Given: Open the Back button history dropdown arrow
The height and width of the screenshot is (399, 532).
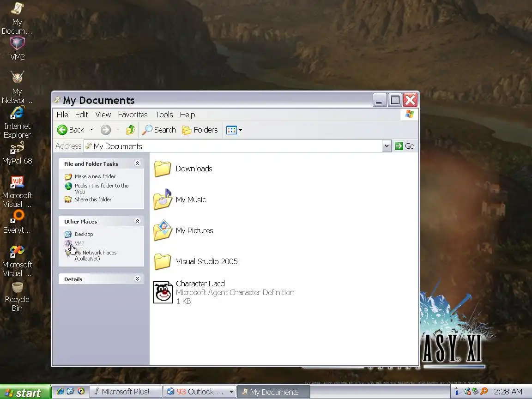Looking at the screenshot, I should click(x=91, y=130).
